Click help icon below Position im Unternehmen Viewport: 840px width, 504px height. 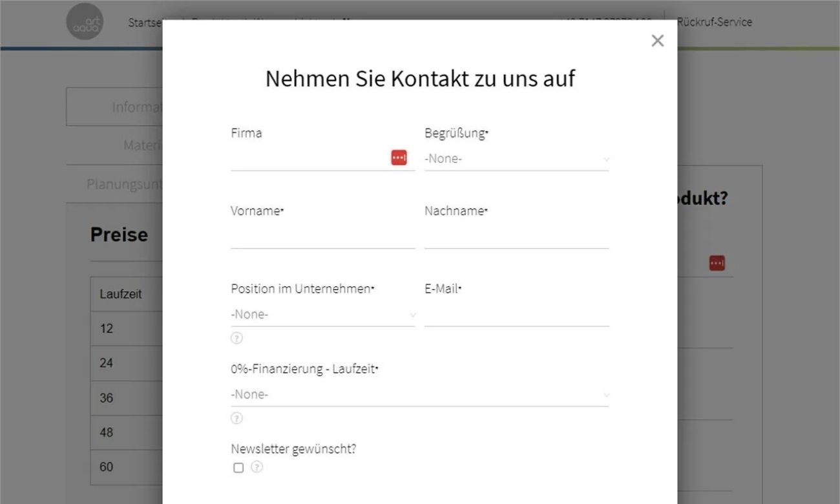click(236, 338)
